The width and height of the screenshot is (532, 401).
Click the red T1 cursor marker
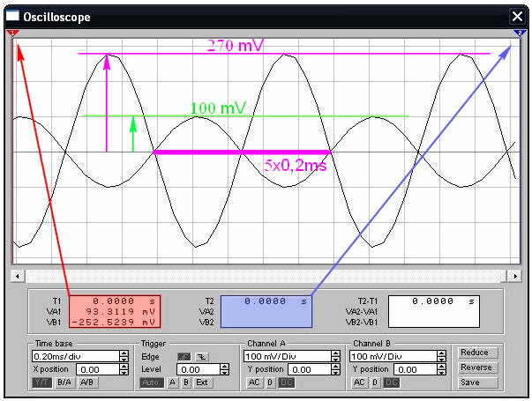pyautogui.click(x=13, y=33)
